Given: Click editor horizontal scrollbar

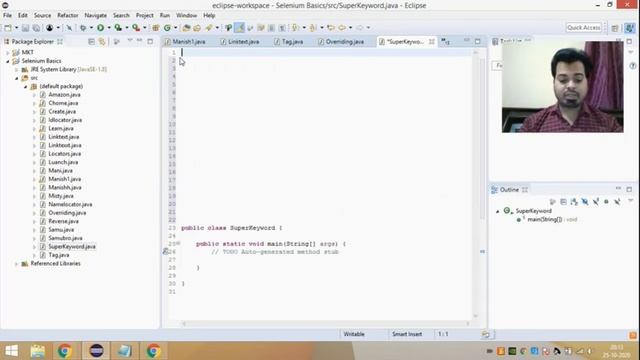Looking at the screenshot, I should click(325, 324).
